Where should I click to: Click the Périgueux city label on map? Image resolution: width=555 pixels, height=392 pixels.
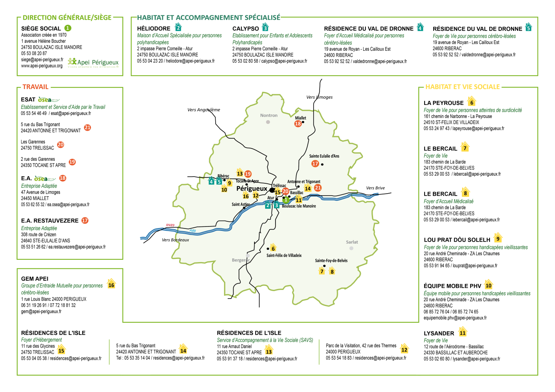pos(252,188)
